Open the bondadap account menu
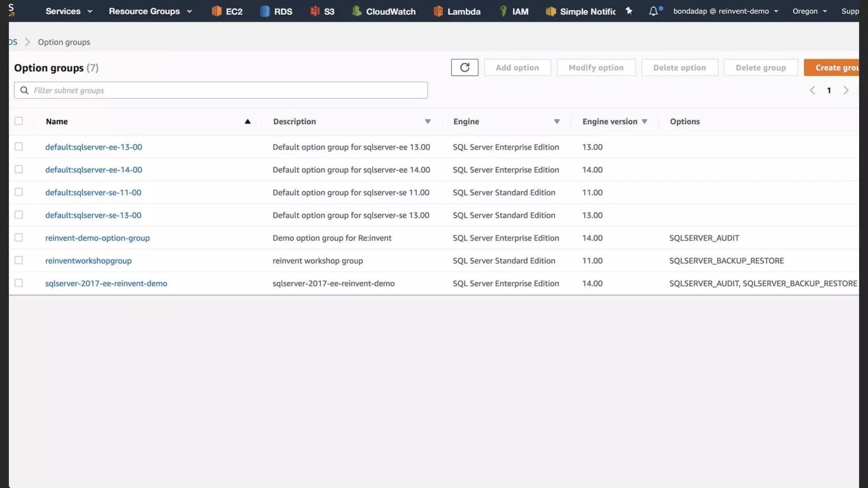This screenshot has width=868, height=488. tap(725, 11)
